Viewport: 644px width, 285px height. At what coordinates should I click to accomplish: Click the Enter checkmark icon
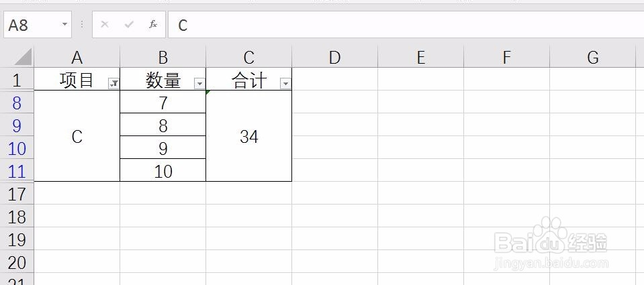tap(129, 25)
